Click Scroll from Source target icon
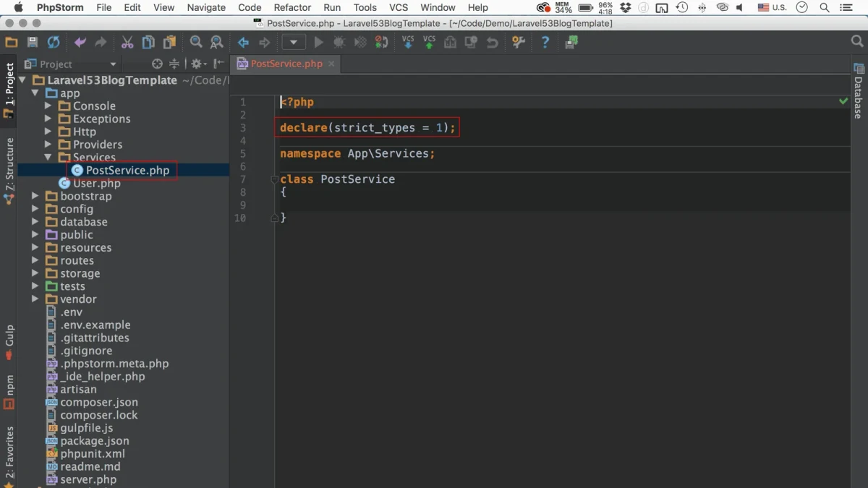 coord(157,64)
